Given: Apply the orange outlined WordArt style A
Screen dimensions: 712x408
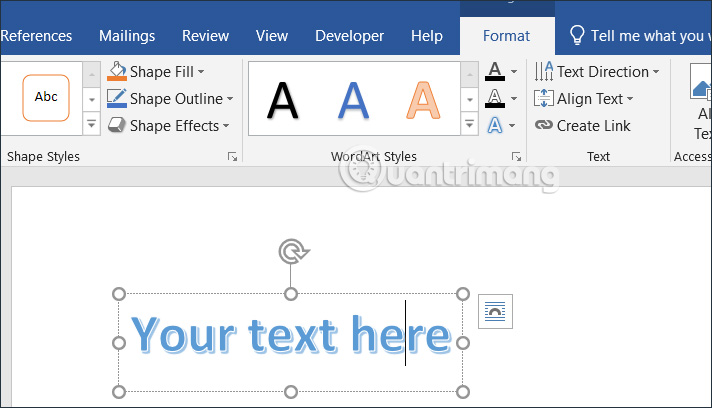Looking at the screenshot, I should [423, 100].
